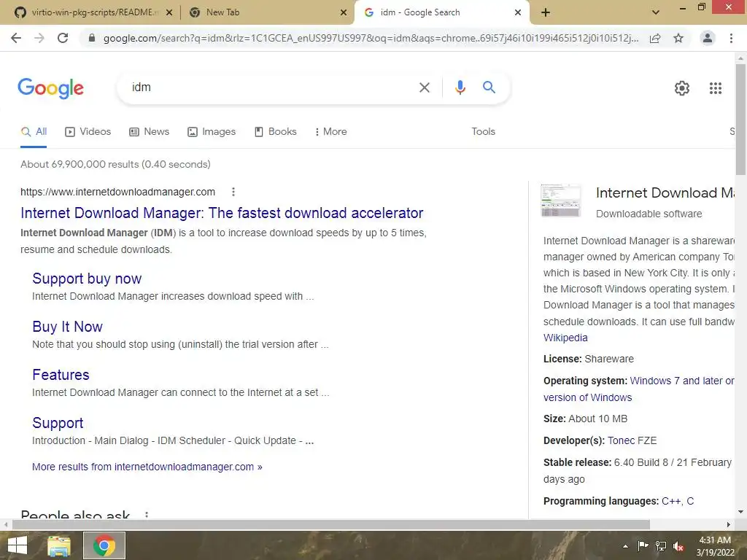747x560 pixels.
Task: Open options for internetdownloadmanager.com result
Action: pyautogui.click(x=233, y=192)
